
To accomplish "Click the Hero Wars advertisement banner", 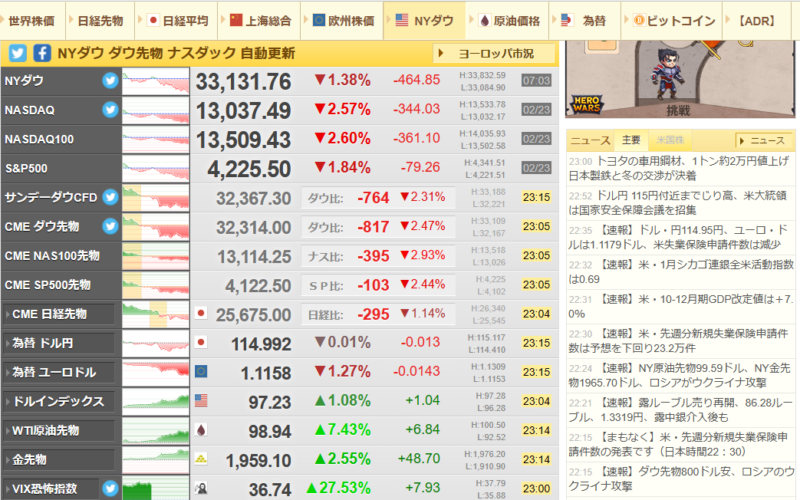I will point(680,80).
